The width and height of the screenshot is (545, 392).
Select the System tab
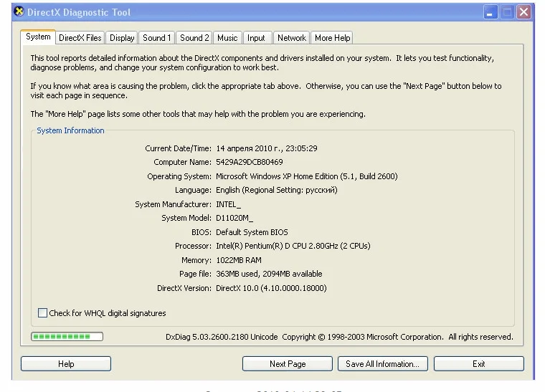[38, 37]
